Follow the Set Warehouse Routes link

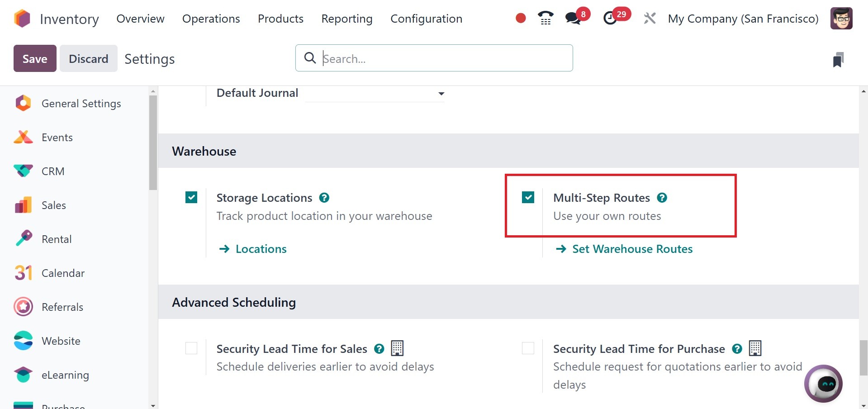(632, 249)
